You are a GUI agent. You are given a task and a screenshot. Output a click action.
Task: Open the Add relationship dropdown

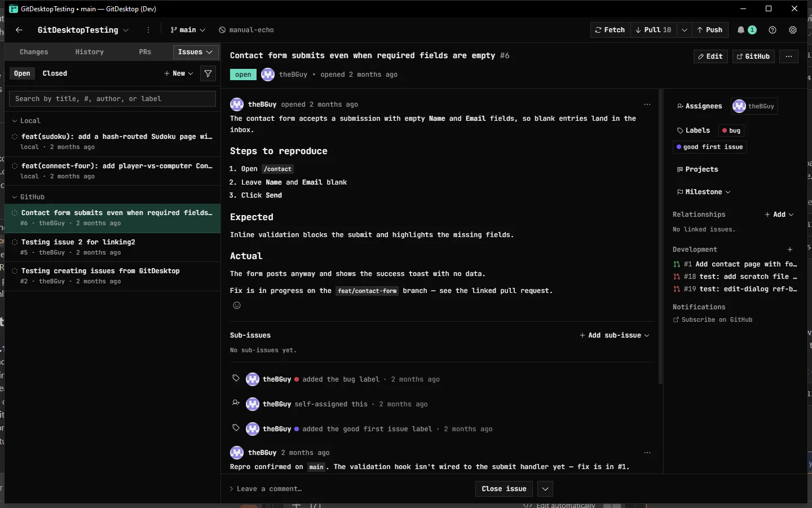point(779,214)
